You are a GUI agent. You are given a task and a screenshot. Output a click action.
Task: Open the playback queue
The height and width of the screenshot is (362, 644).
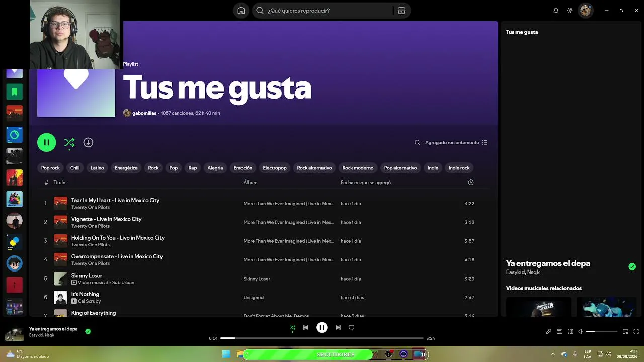point(559,332)
